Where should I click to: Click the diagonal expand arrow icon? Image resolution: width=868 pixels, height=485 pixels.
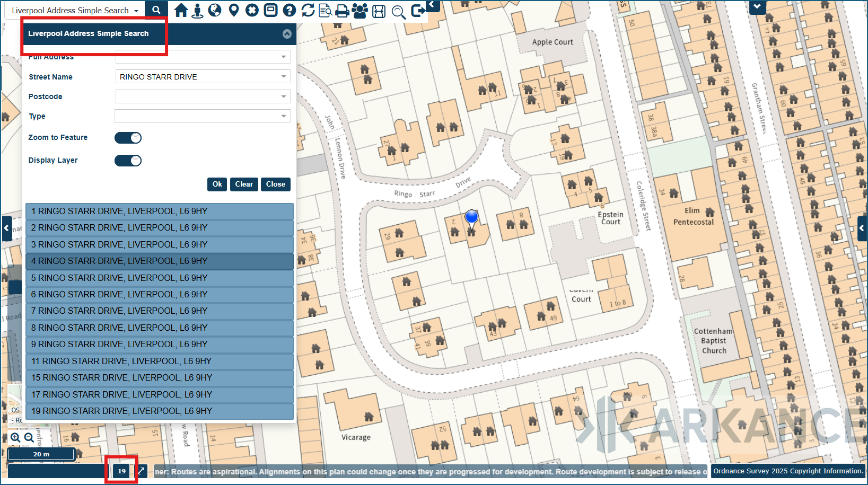click(142, 471)
